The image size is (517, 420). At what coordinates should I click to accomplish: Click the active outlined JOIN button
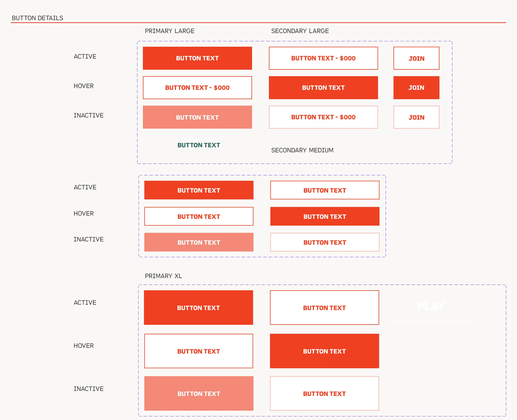tap(416, 58)
